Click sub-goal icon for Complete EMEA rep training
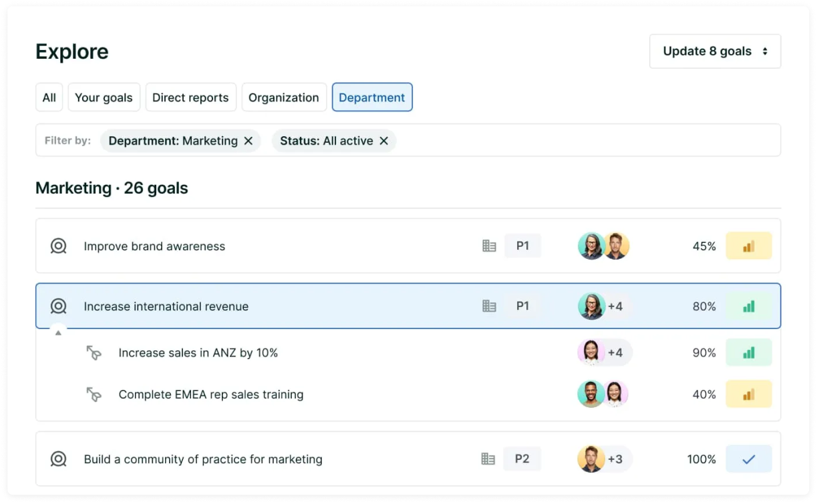 point(94,395)
